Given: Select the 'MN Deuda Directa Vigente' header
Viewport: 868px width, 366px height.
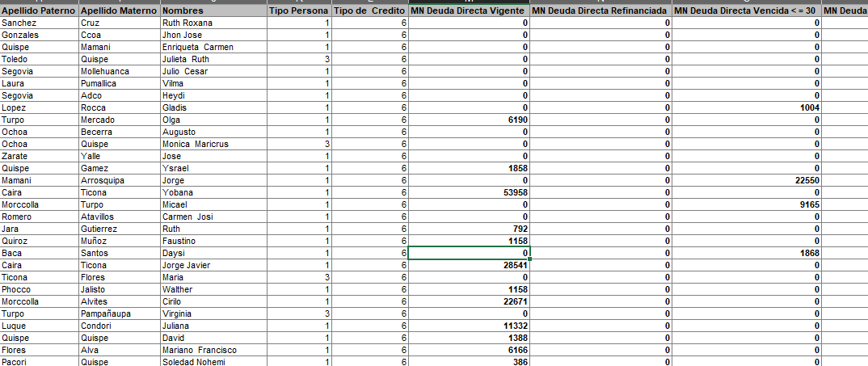Looking at the screenshot, I should (x=469, y=11).
